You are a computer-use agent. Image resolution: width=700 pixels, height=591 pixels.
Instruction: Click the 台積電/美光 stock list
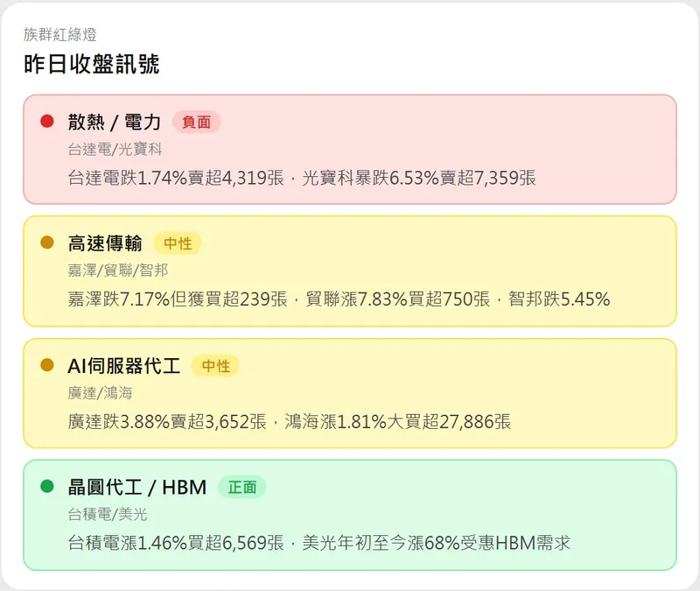(108, 514)
